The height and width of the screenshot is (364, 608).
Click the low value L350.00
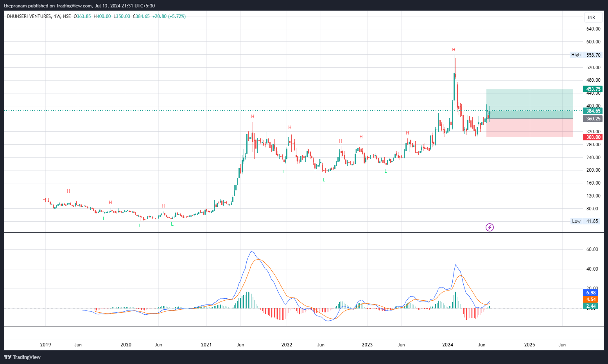click(x=122, y=16)
